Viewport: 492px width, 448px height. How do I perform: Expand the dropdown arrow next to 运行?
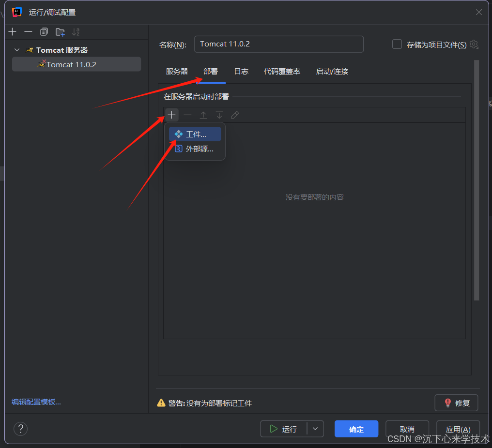click(x=315, y=429)
